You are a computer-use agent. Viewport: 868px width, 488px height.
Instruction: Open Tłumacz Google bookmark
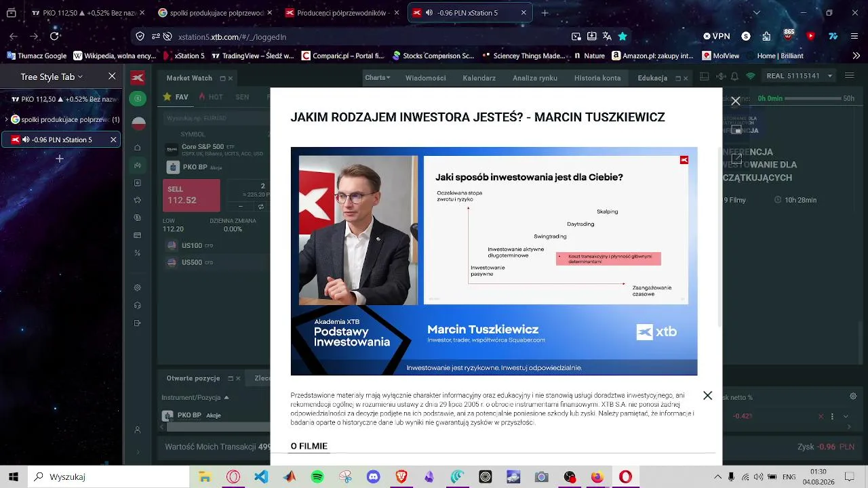(x=37, y=56)
